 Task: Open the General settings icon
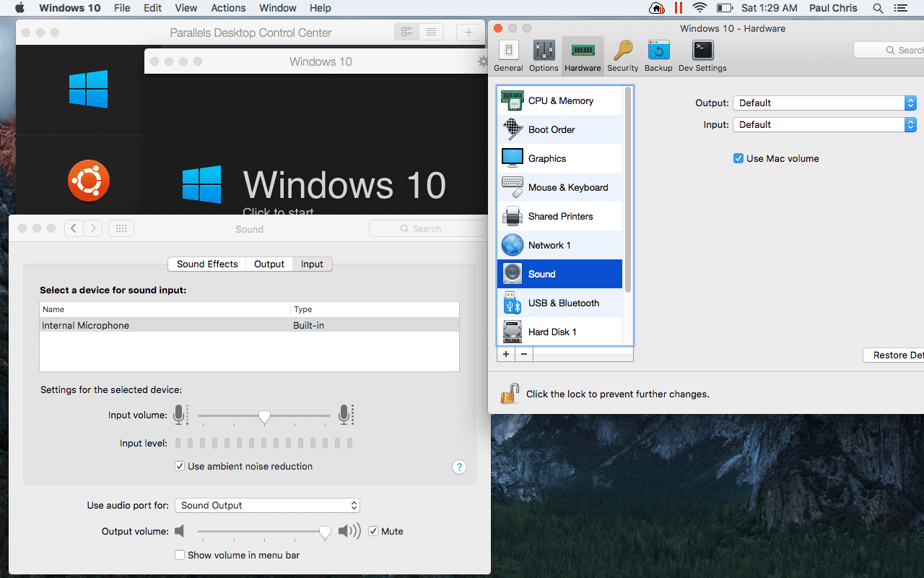coord(508,56)
